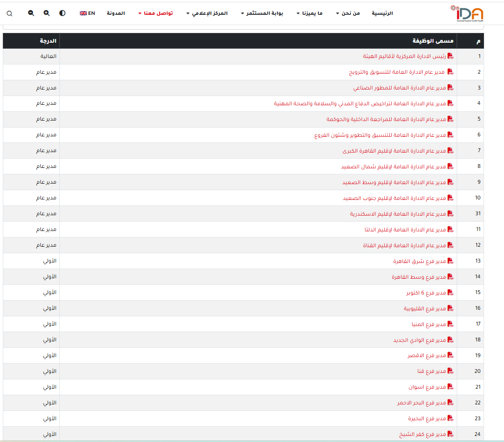This screenshot has width=504, height=442.
Task: Expand the المركز الإعلامي menu
Action: [x=207, y=13]
